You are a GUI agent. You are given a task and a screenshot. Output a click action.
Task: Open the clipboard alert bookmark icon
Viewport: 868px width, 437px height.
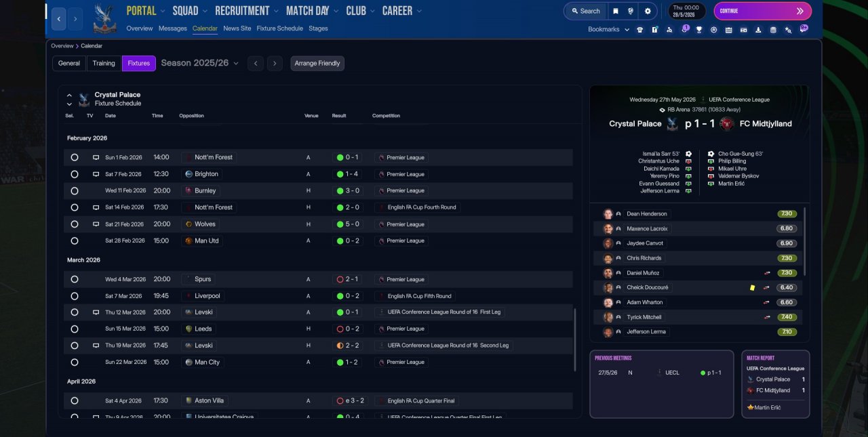(654, 30)
